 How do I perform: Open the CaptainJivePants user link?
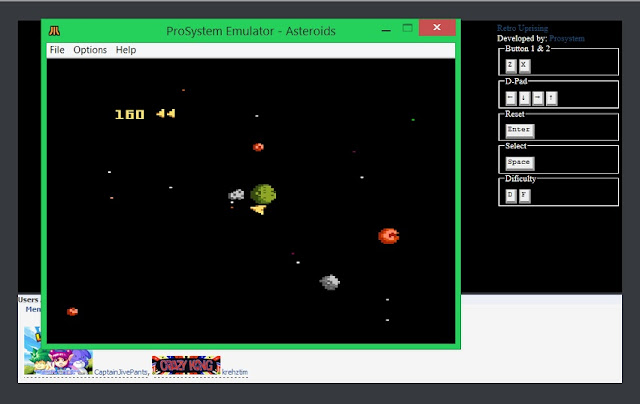tap(121, 372)
